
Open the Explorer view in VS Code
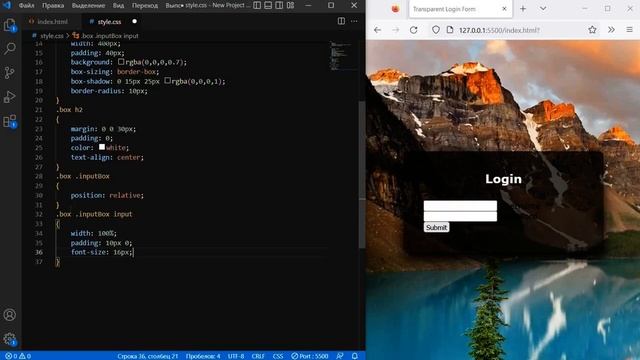pyautogui.click(x=10, y=25)
